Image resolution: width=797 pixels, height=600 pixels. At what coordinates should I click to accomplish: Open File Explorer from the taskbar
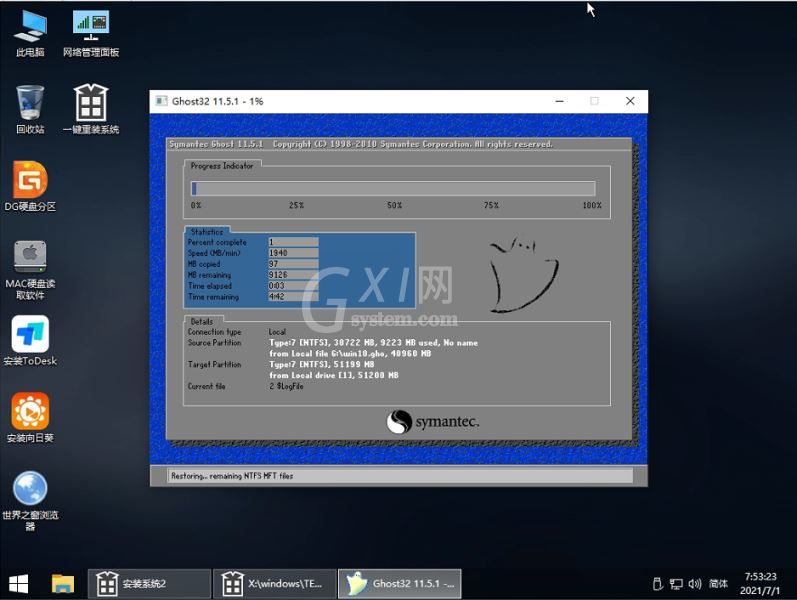coord(63,584)
